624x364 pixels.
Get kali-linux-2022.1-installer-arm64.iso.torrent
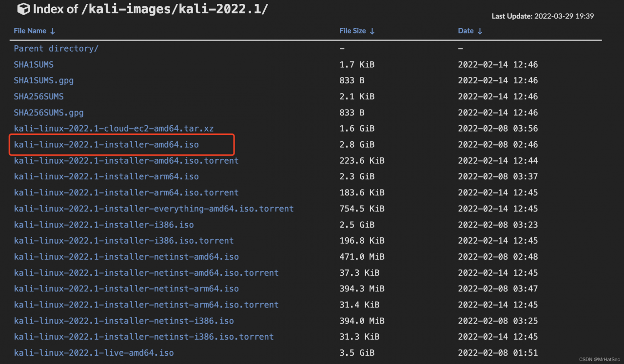pyautogui.click(x=126, y=192)
